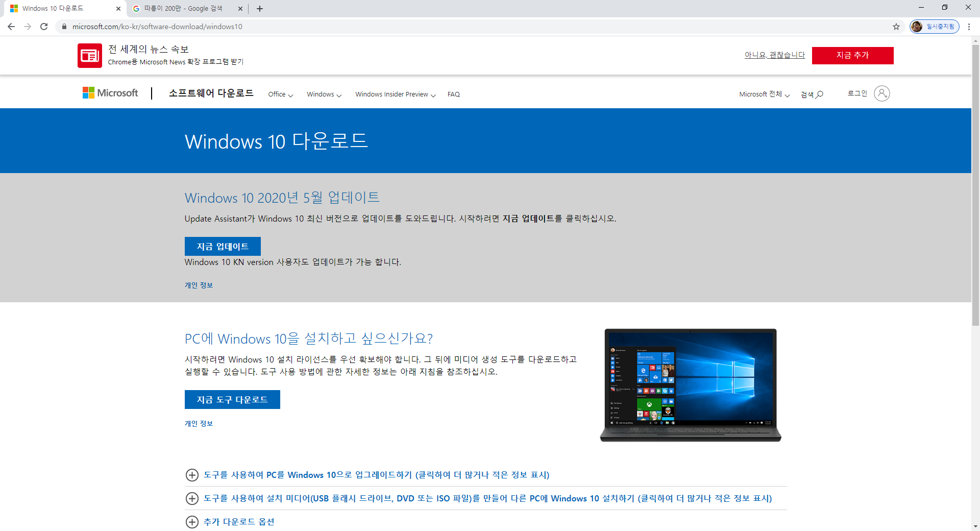
Task: Switch to the 따릉이 Google 검색 tab
Action: pyautogui.click(x=187, y=9)
